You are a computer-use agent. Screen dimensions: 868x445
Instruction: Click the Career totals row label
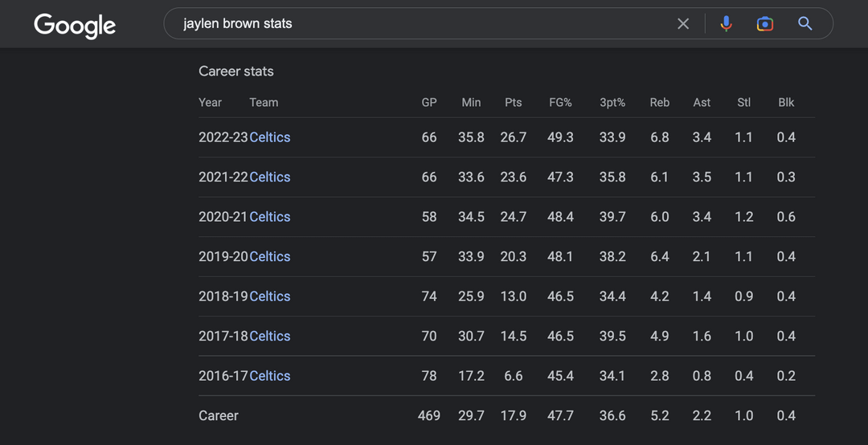[x=219, y=415]
